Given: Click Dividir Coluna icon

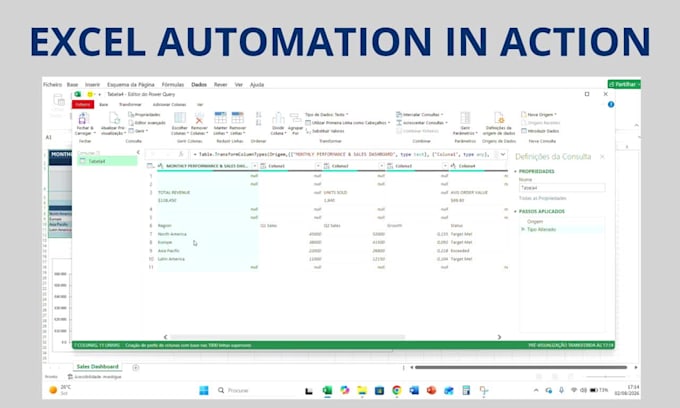Looking at the screenshot, I should (x=278, y=118).
